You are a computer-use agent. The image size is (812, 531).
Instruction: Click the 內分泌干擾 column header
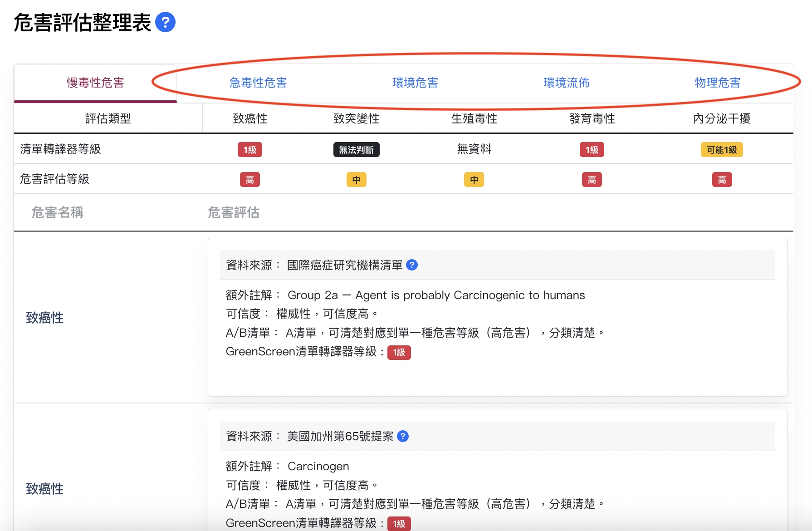click(722, 118)
